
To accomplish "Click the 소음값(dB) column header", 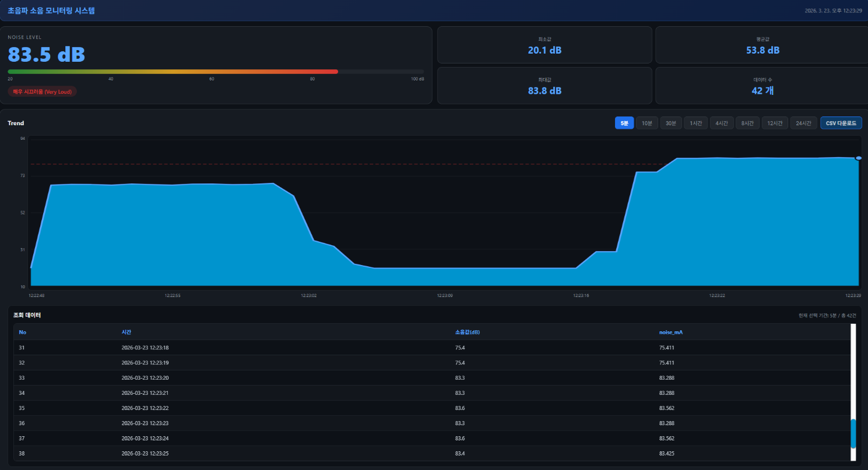I will click(472, 332).
